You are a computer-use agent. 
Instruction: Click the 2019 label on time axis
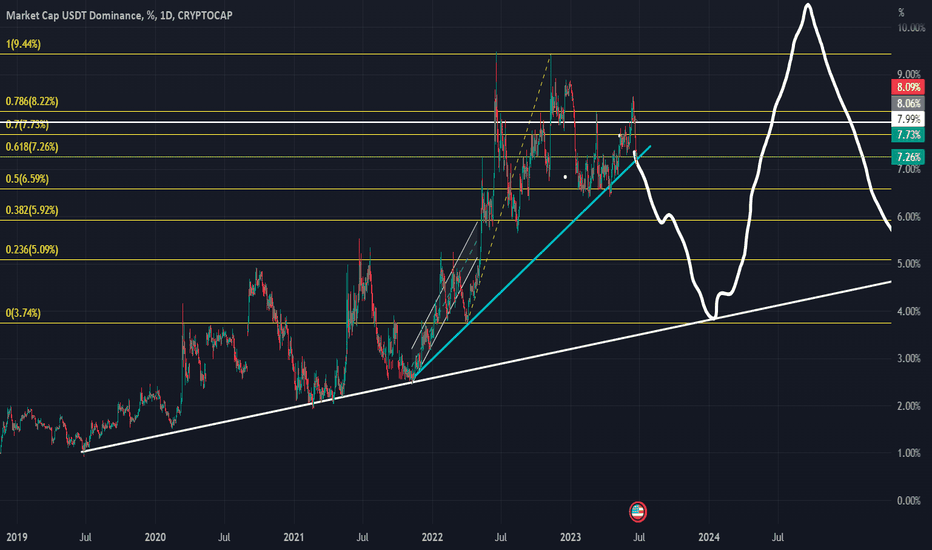17,537
